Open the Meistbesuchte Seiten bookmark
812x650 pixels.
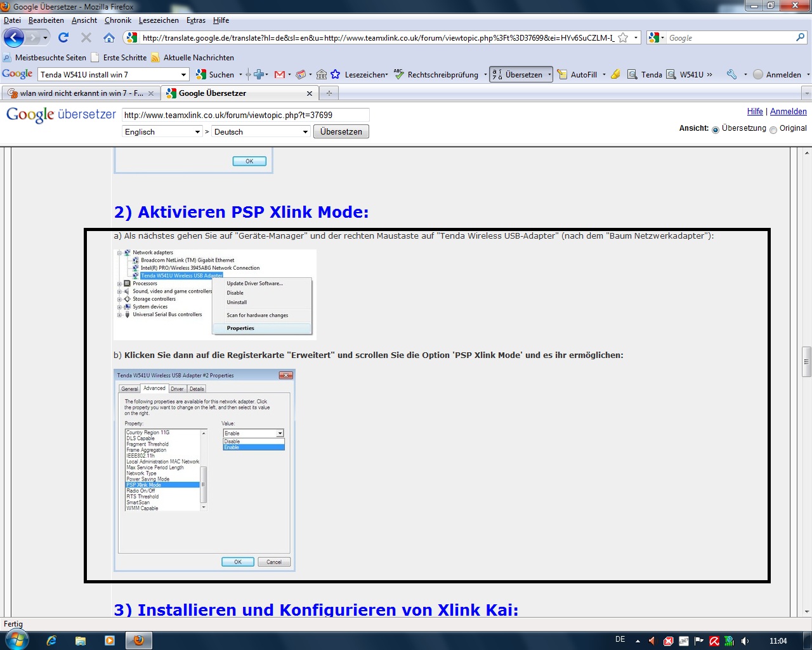click(44, 57)
